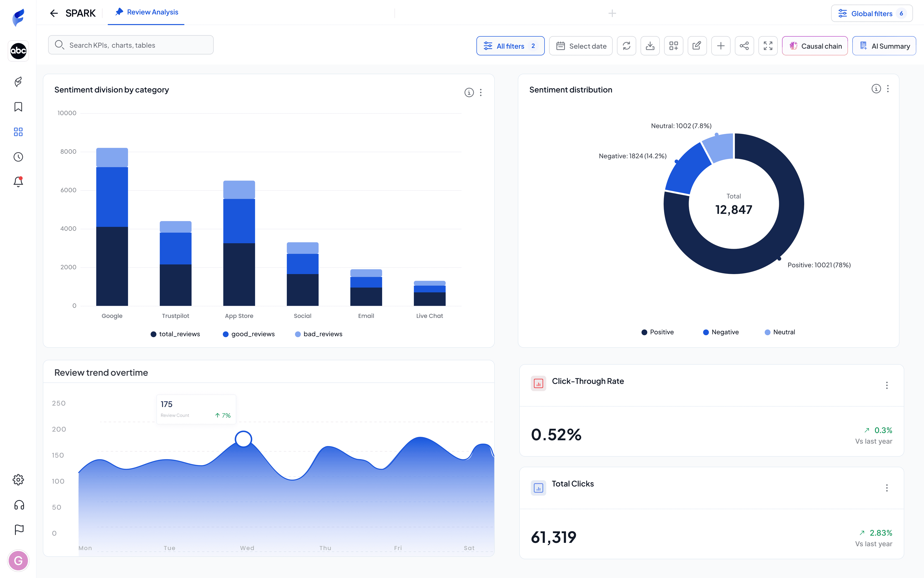This screenshot has width=924, height=578.
Task: Enter fullscreen mode
Action: pyautogui.click(x=768, y=46)
